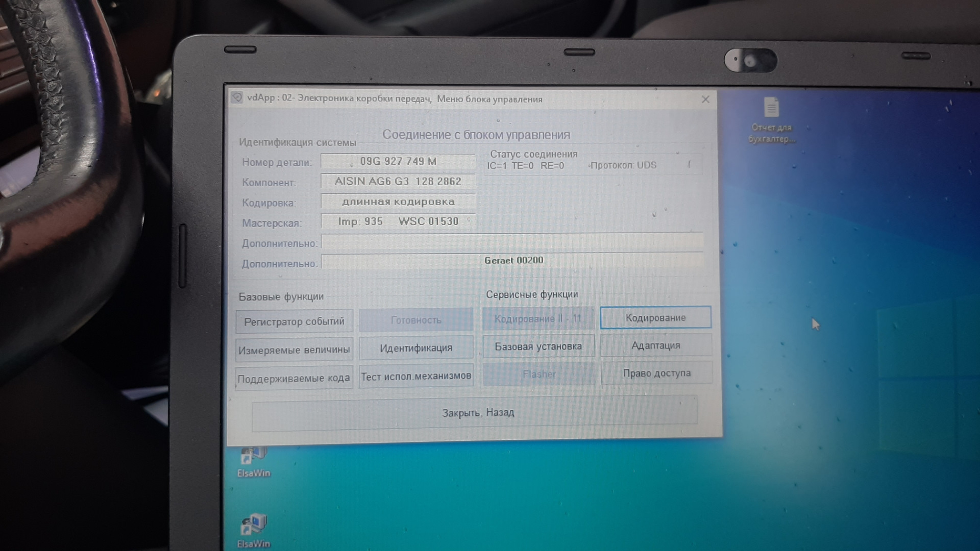Click the Мастерская field with WSC 01530
Image resolution: width=980 pixels, height=551 pixels.
click(398, 221)
